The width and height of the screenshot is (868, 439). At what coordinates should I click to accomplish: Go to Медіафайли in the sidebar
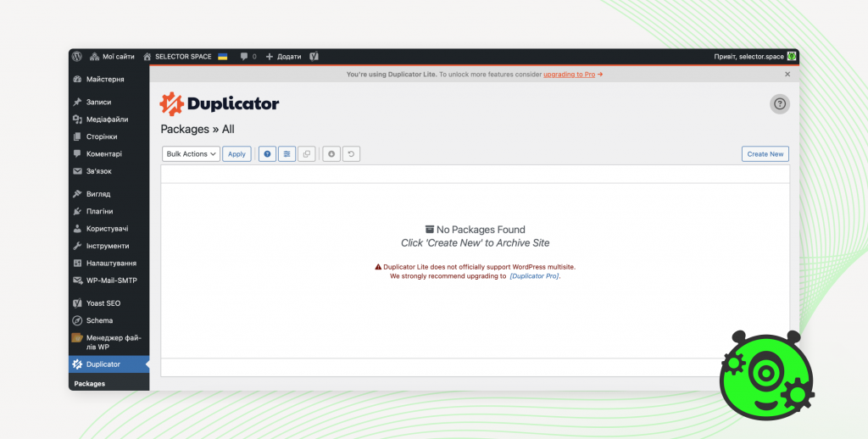click(107, 119)
